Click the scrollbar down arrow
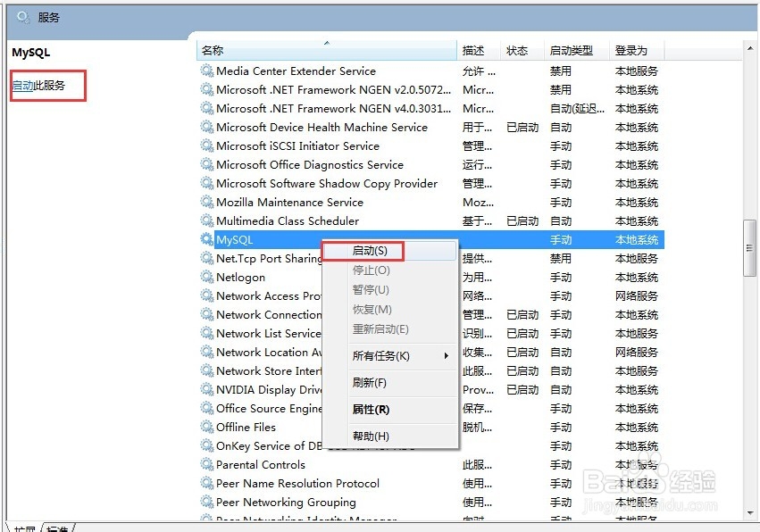Viewport: 760px width, 532px height. pos(750,512)
